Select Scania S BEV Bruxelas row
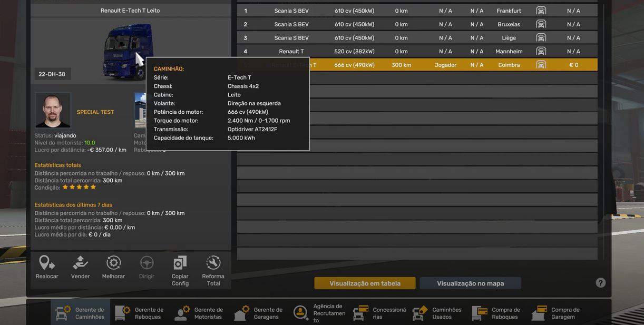Viewport: 644px width, 325px height. point(416,24)
